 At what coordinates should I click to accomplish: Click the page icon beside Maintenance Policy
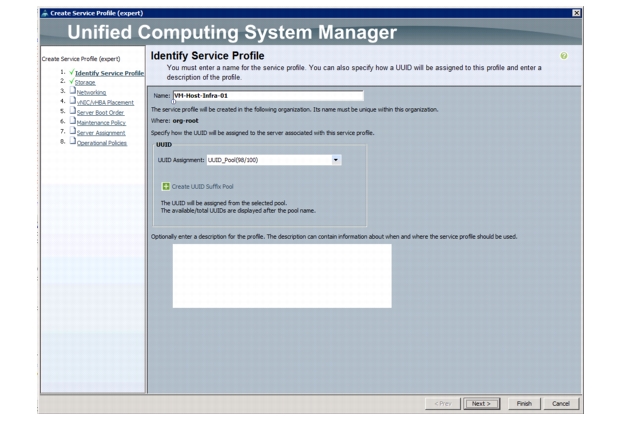(x=73, y=121)
